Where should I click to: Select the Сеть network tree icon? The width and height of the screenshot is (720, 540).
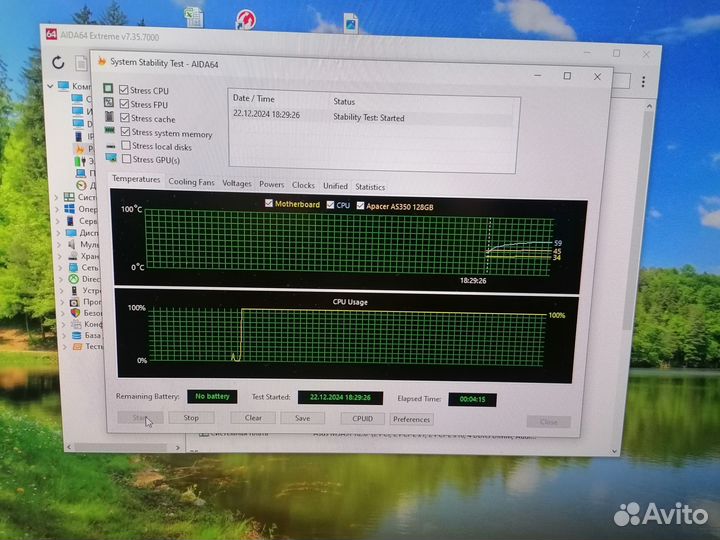73,267
